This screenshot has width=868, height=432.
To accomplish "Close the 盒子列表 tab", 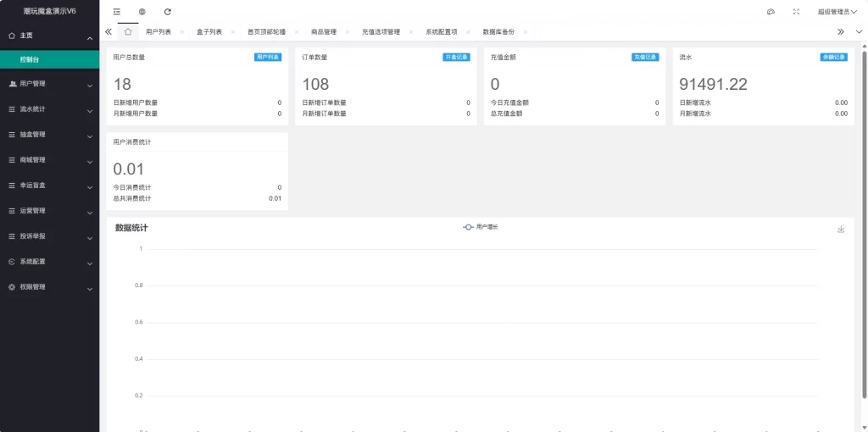I will [233, 32].
